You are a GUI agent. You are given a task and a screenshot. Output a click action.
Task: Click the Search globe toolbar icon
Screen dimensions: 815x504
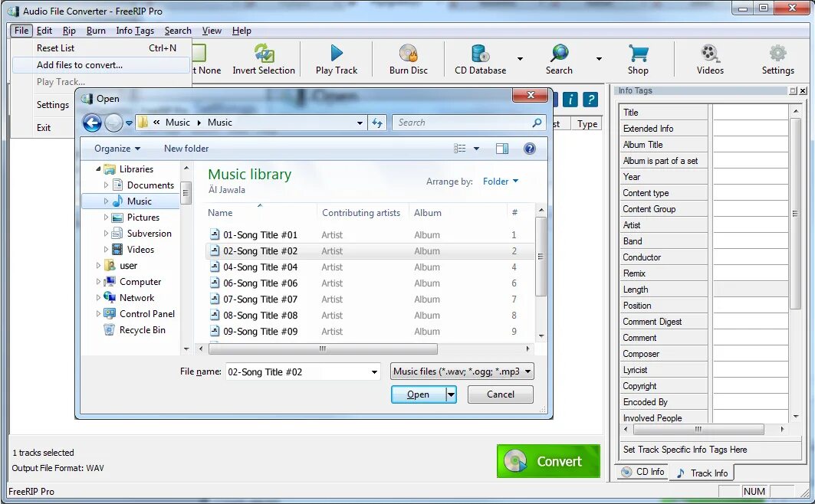click(x=559, y=53)
